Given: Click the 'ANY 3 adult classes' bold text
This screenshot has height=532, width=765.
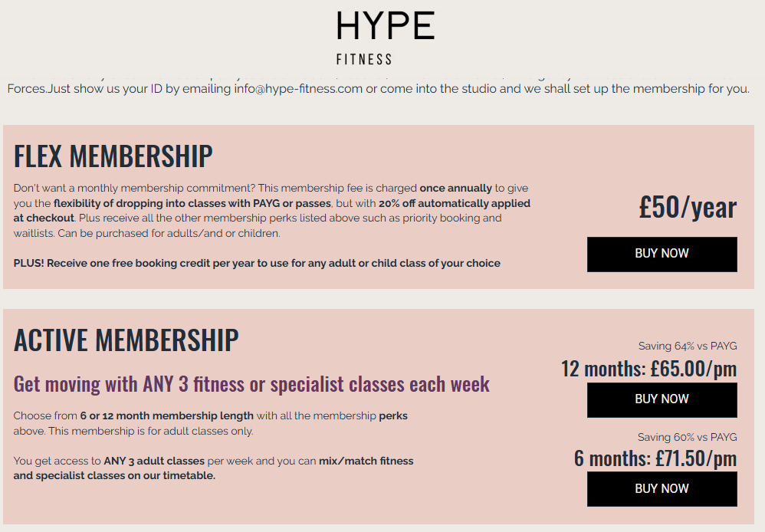Looking at the screenshot, I should [153, 461].
